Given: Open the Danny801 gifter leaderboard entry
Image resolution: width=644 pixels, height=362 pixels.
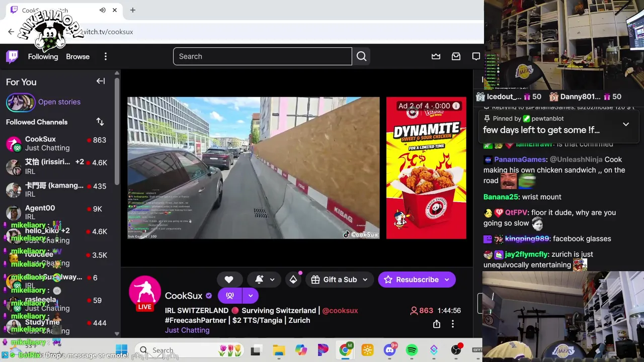Looking at the screenshot, I should pos(585,97).
